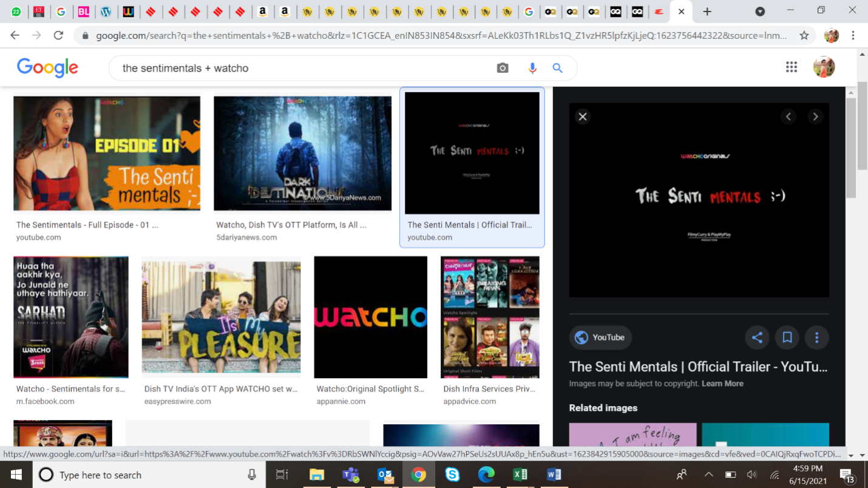868x488 pixels.
Task: Open Dish Infra Services app image
Action: coord(490,317)
